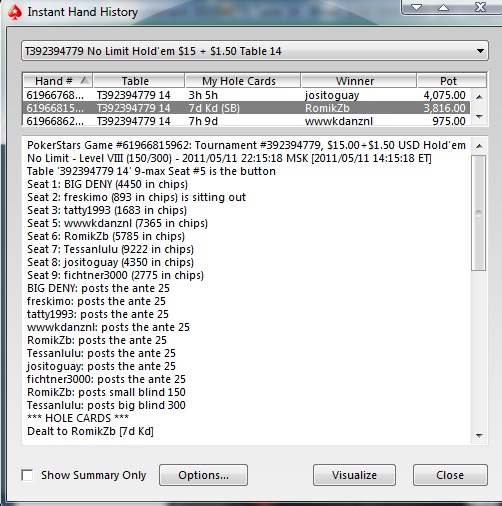
Task: Click 'Seat 6: RomikZb (5785 in chips)' line
Action: click(x=106, y=236)
